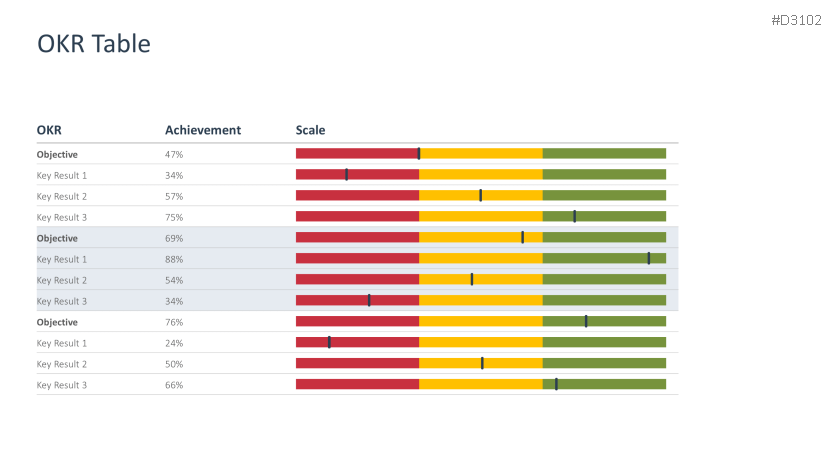Viewport: 836px width, 470px height.
Task: Click the marker on the 54% scale bar
Action: 472,279
